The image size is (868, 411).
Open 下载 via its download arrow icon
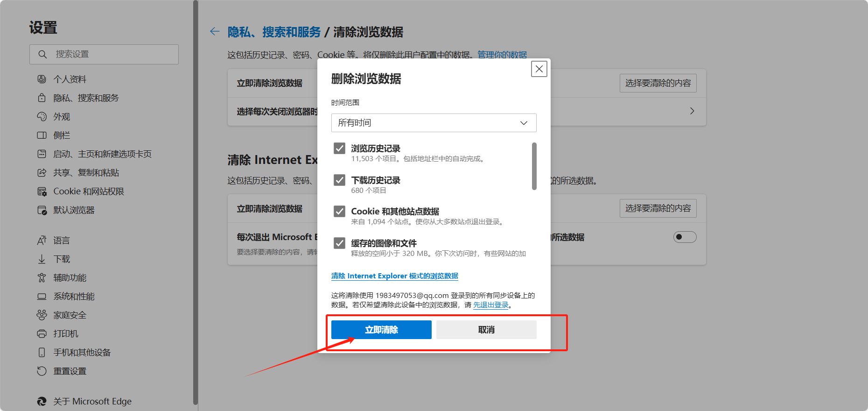tap(42, 259)
